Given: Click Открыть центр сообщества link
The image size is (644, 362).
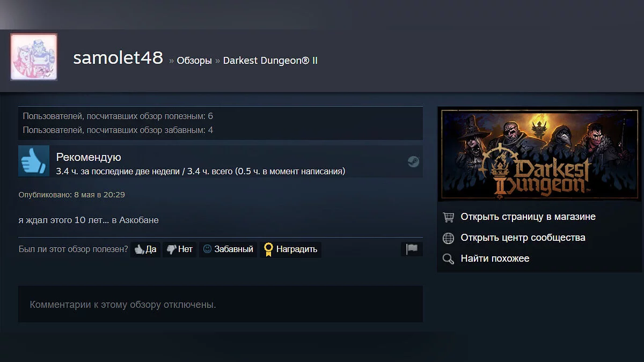Looking at the screenshot, I should [523, 238].
